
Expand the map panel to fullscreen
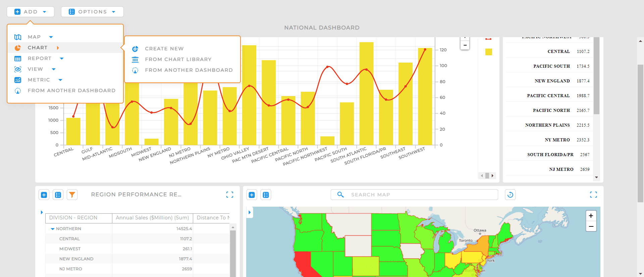pyautogui.click(x=593, y=195)
